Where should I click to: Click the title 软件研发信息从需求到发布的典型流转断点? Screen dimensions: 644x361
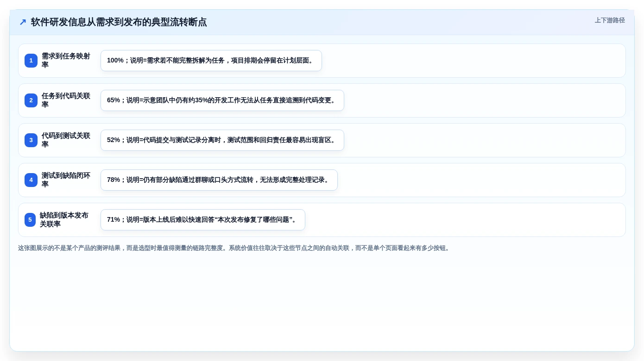(x=119, y=22)
